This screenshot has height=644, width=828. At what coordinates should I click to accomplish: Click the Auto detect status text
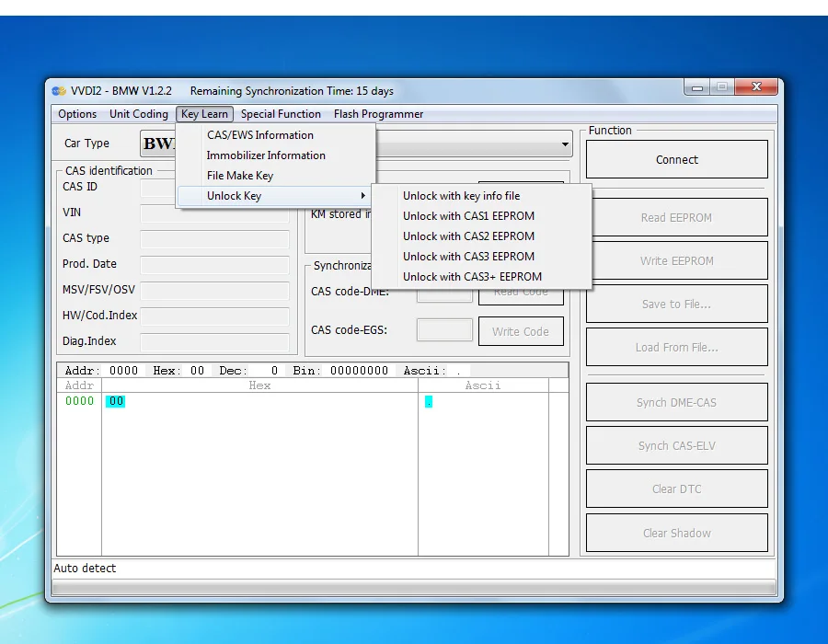tap(85, 569)
